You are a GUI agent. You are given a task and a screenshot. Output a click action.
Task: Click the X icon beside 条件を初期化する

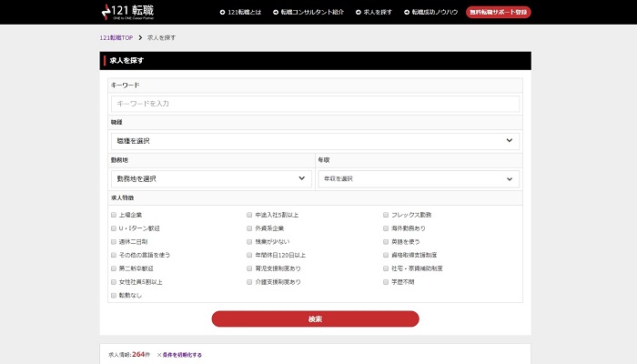159,354
